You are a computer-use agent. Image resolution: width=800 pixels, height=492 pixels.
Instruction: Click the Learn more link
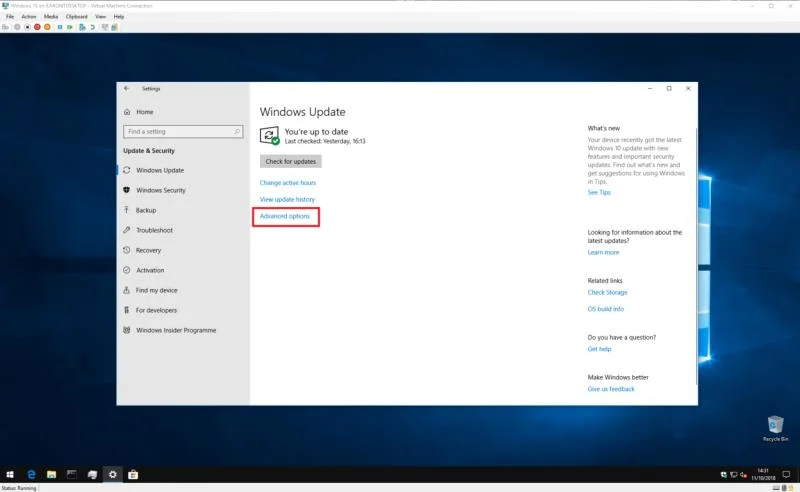click(603, 253)
